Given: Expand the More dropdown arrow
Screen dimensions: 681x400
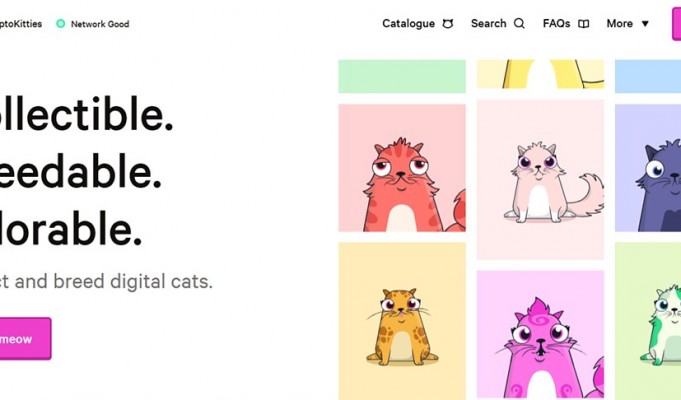Looking at the screenshot, I should (x=645, y=24).
